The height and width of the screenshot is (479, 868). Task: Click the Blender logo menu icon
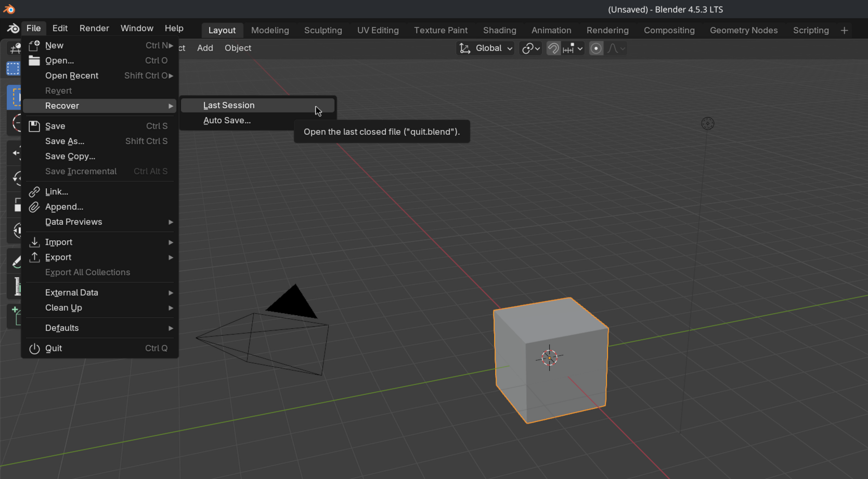point(13,29)
